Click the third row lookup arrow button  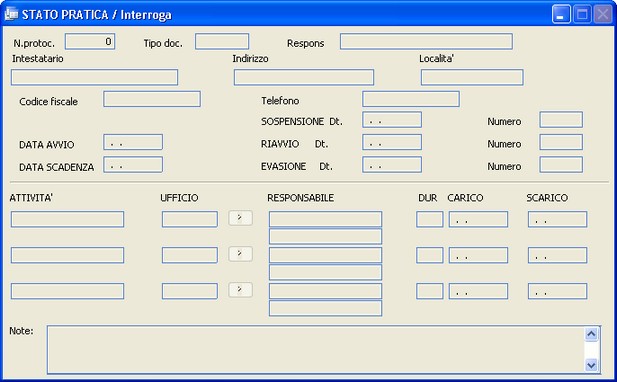240,290
